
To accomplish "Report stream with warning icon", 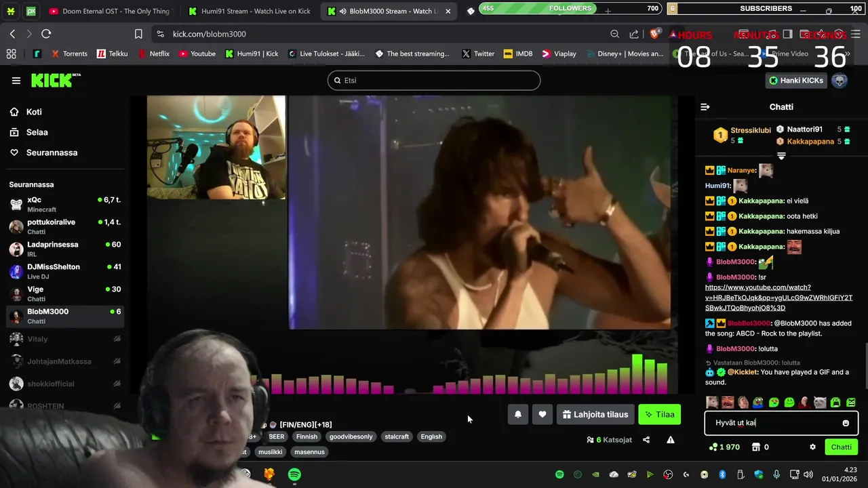I will (x=671, y=440).
